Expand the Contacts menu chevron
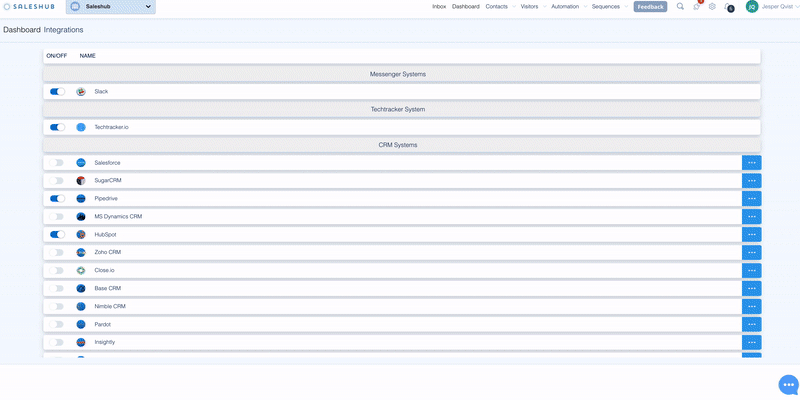Screen dimensions: 800x400 [x=514, y=7]
